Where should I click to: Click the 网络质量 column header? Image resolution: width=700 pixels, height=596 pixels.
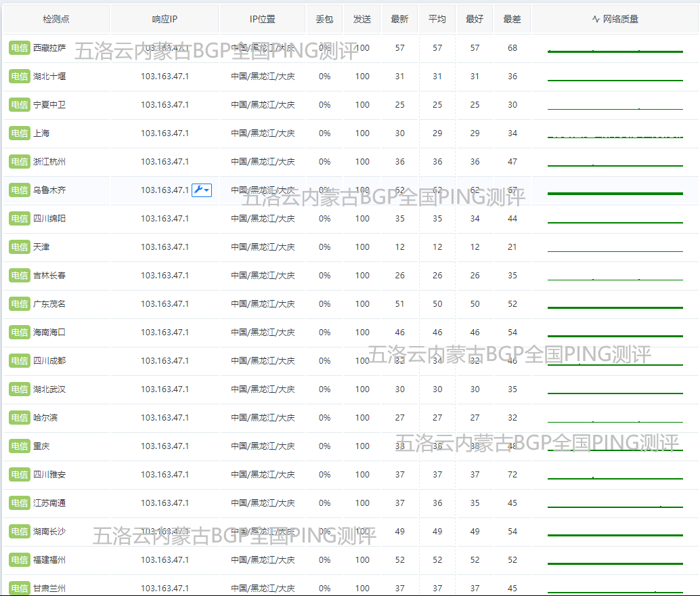(x=615, y=19)
